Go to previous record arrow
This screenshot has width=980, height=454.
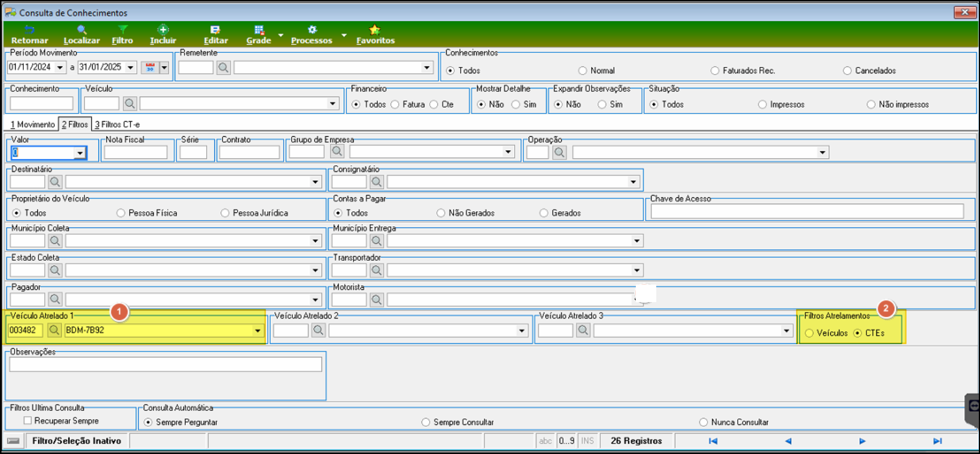788,441
